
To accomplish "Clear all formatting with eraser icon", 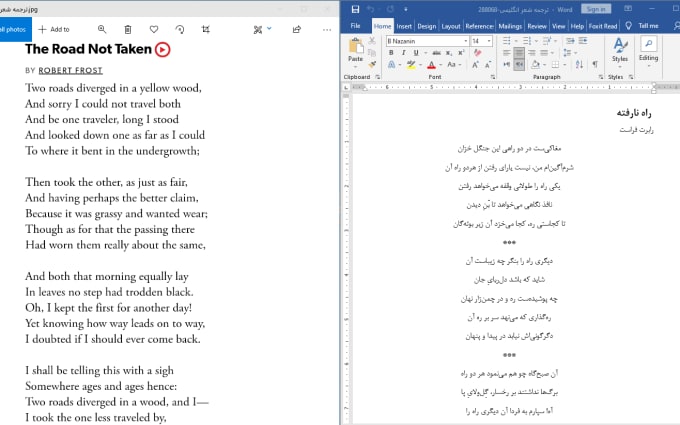I will [477, 52].
